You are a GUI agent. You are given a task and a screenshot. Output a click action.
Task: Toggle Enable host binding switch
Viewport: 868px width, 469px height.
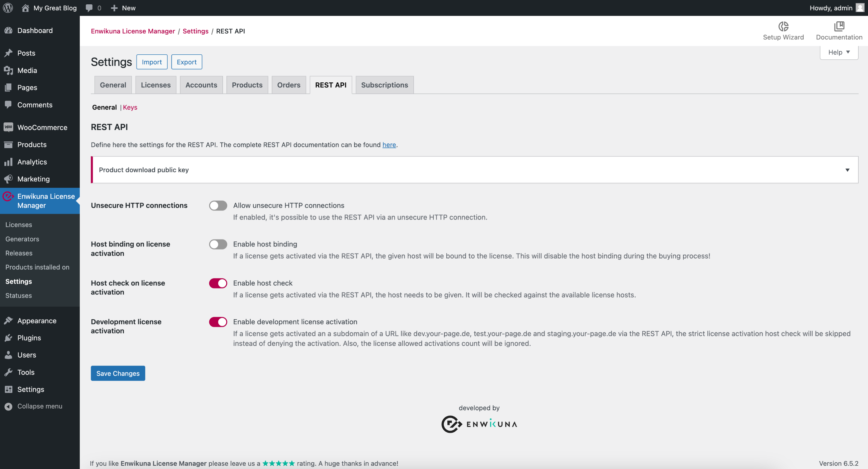218,244
